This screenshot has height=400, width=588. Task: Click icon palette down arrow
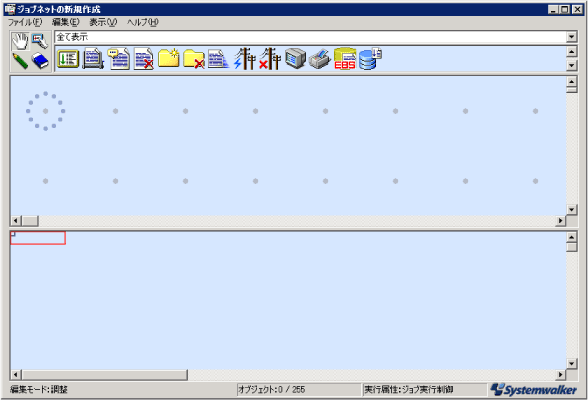tap(572, 66)
